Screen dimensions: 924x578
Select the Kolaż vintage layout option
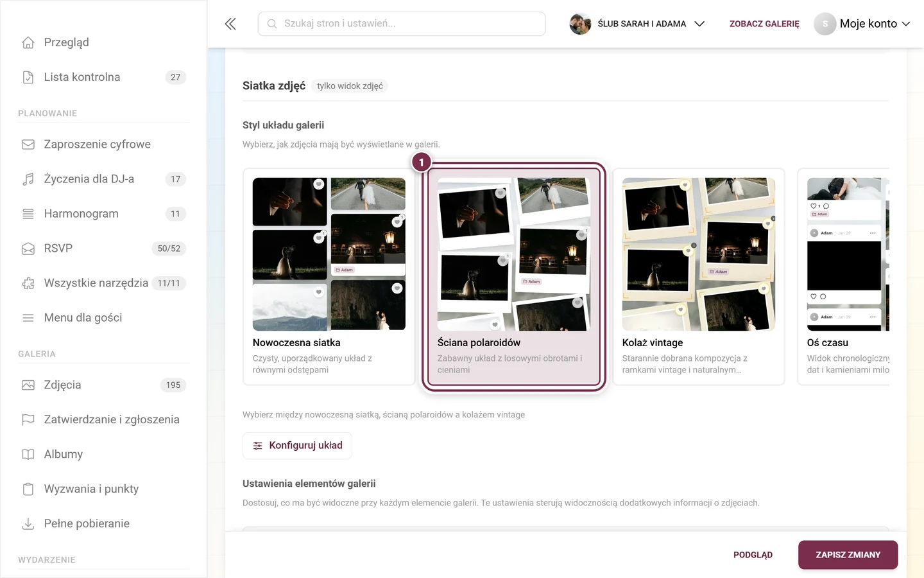tap(698, 277)
